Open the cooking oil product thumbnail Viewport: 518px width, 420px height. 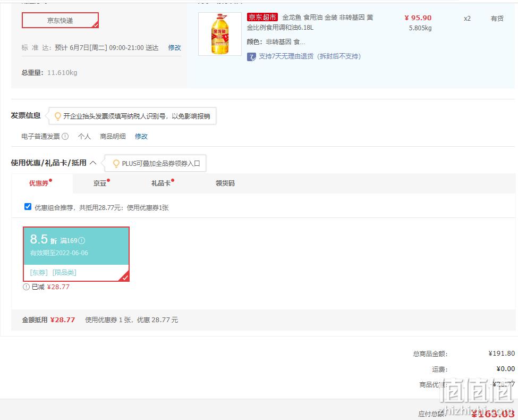coord(220,33)
